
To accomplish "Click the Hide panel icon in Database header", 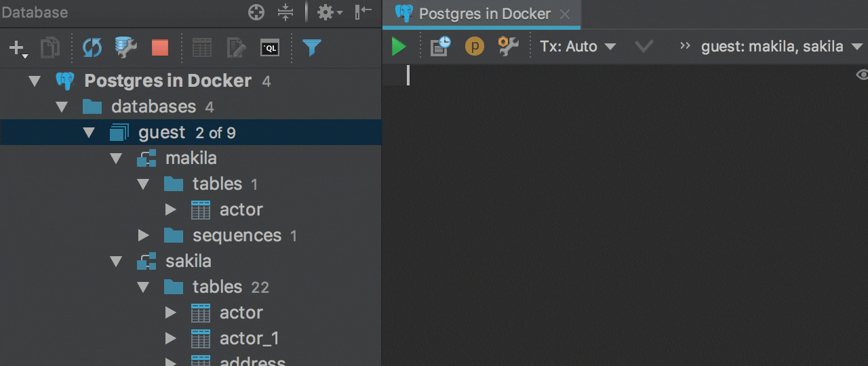I will (x=363, y=12).
